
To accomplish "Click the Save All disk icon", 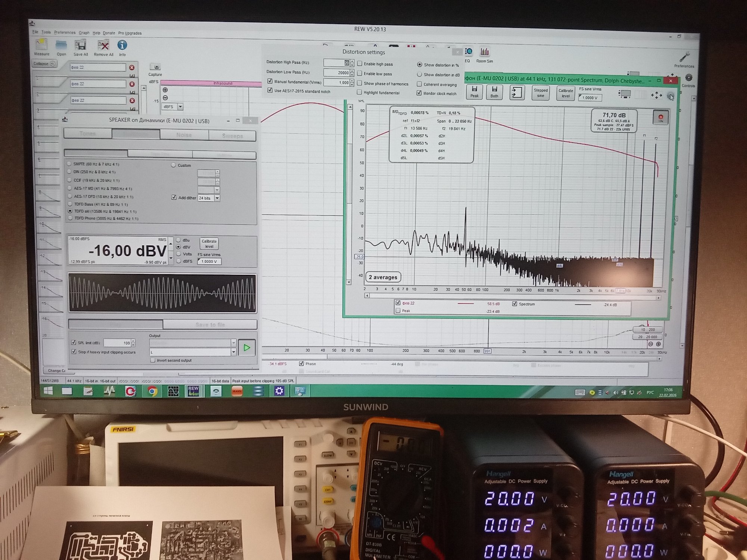I will (x=80, y=46).
